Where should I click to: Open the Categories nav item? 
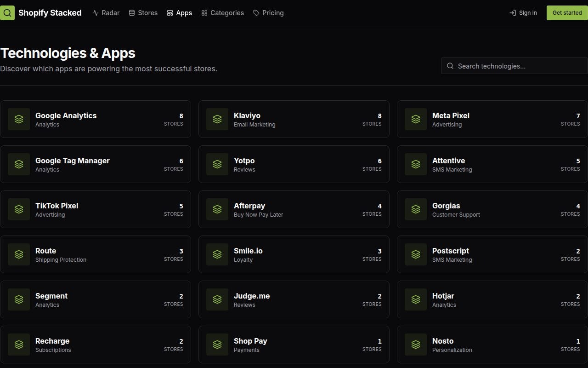click(x=222, y=13)
